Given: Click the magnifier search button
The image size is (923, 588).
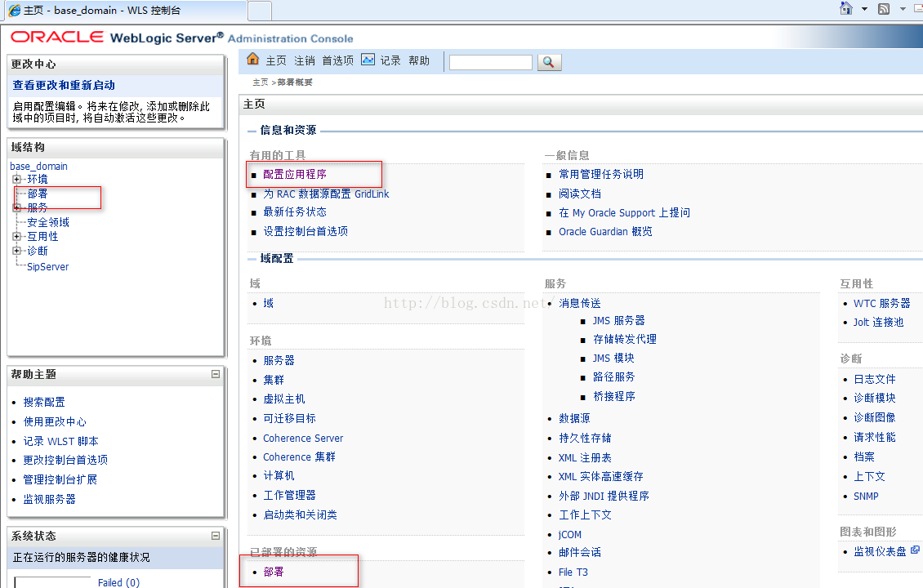Looking at the screenshot, I should [549, 62].
